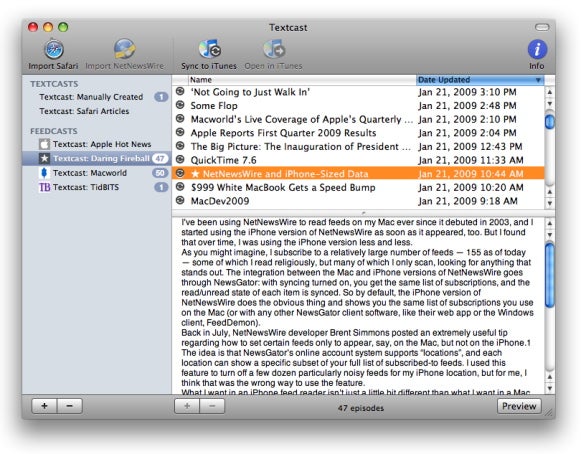The height and width of the screenshot is (454, 586).
Task: Click the split pane divider handle
Action: tap(363, 213)
